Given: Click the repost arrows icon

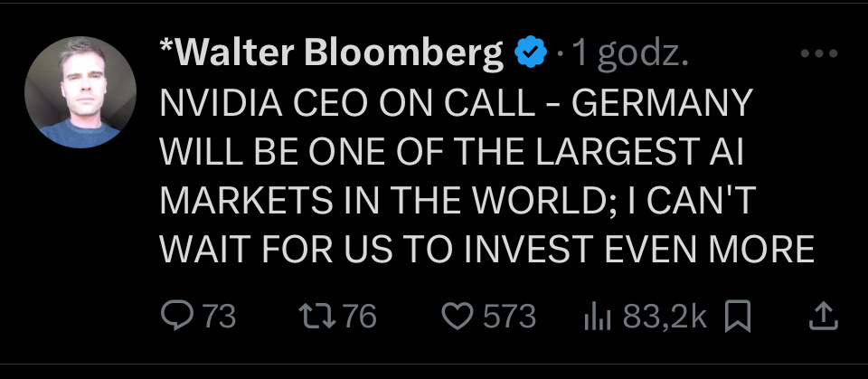Looking at the screenshot, I should point(312,316).
